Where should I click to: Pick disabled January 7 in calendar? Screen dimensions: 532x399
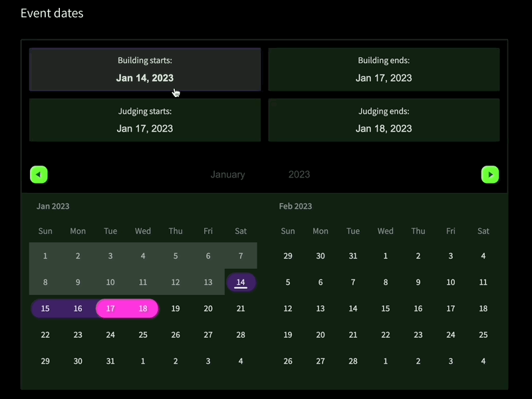click(241, 256)
